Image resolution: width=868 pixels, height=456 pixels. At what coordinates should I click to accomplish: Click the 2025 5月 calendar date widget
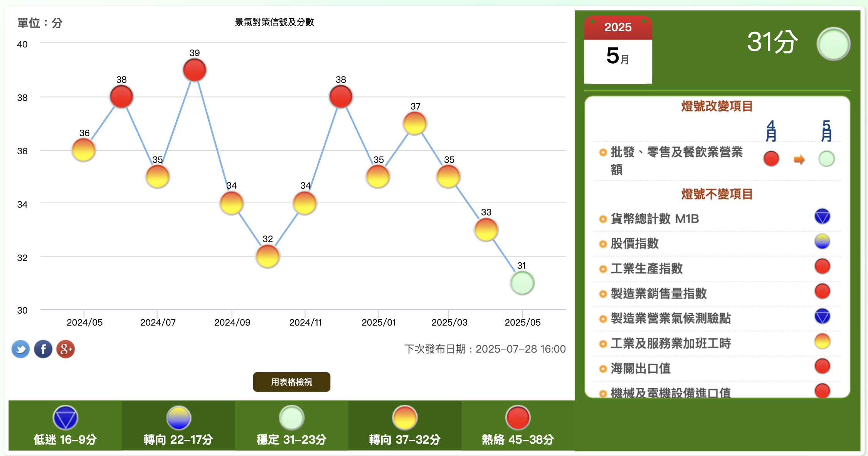tap(618, 50)
